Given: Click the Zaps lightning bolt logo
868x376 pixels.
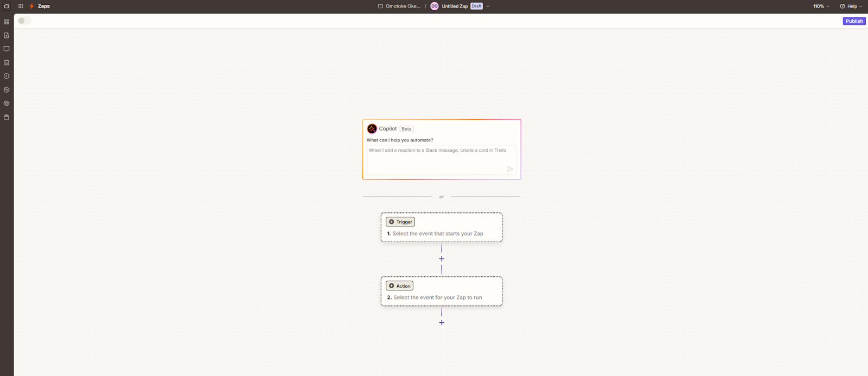Looking at the screenshot, I should tap(31, 6).
